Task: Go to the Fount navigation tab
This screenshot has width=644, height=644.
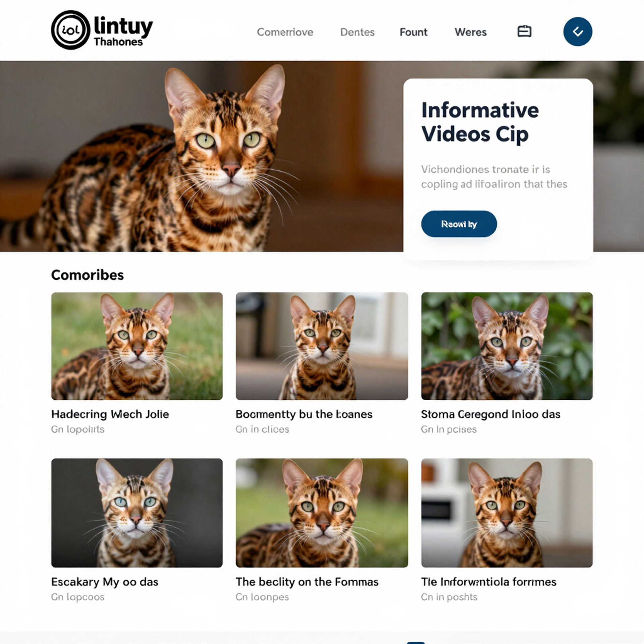Action: (413, 32)
